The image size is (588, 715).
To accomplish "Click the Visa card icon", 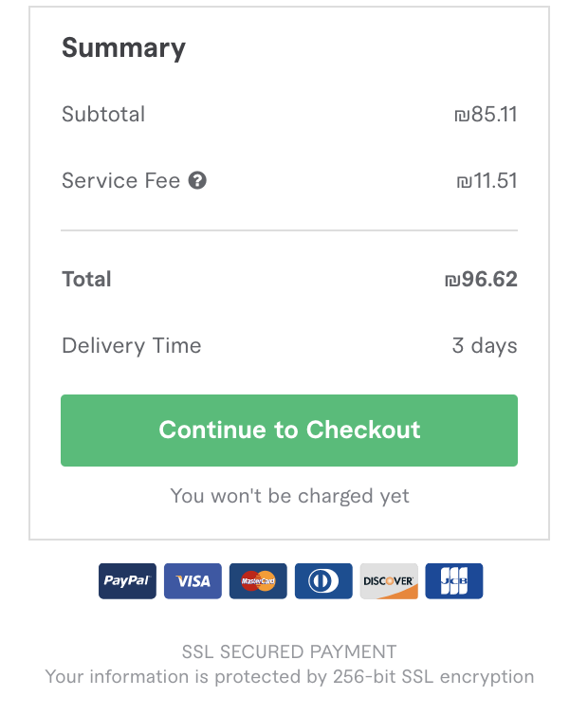I will tap(193, 581).
